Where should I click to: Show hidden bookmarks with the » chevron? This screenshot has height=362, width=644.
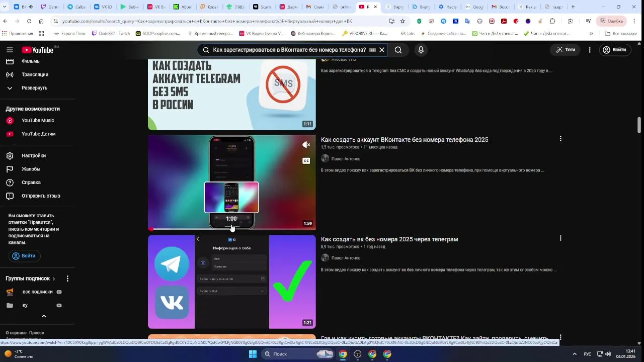591,34
